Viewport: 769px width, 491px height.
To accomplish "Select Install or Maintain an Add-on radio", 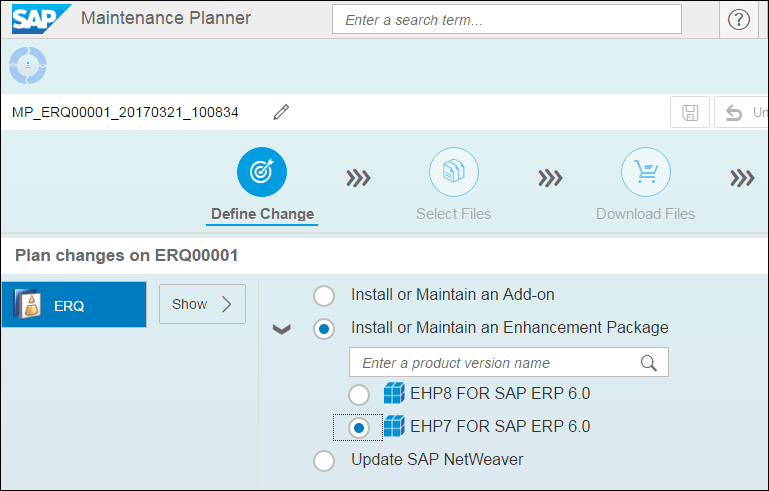I will 324,296.
